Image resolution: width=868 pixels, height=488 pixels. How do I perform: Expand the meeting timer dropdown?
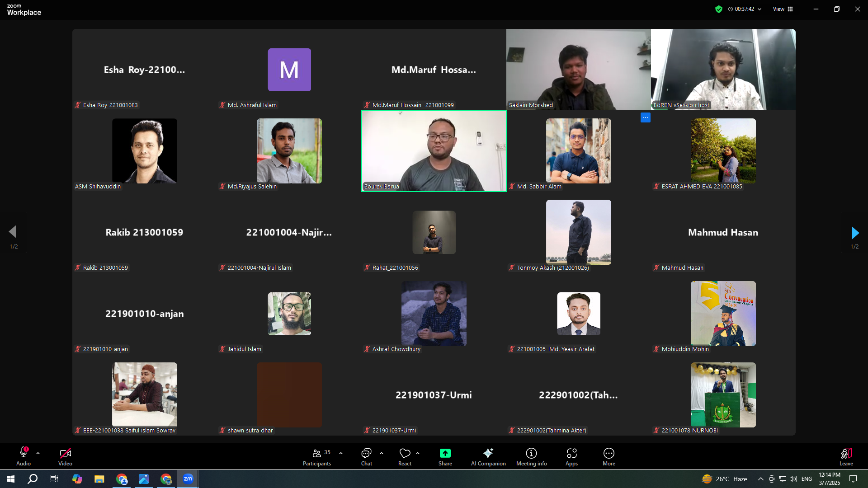[759, 9]
